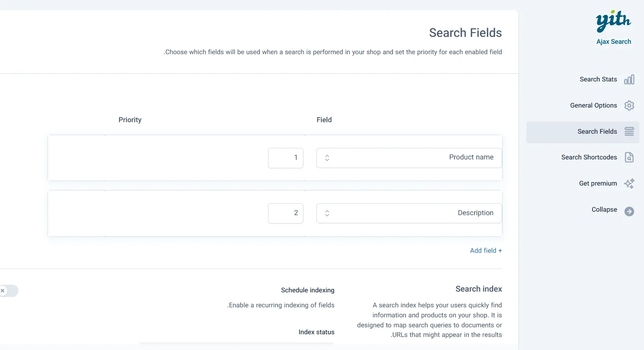
Task: Click the 'Choose which fields will be used' description
Action: 333,52
